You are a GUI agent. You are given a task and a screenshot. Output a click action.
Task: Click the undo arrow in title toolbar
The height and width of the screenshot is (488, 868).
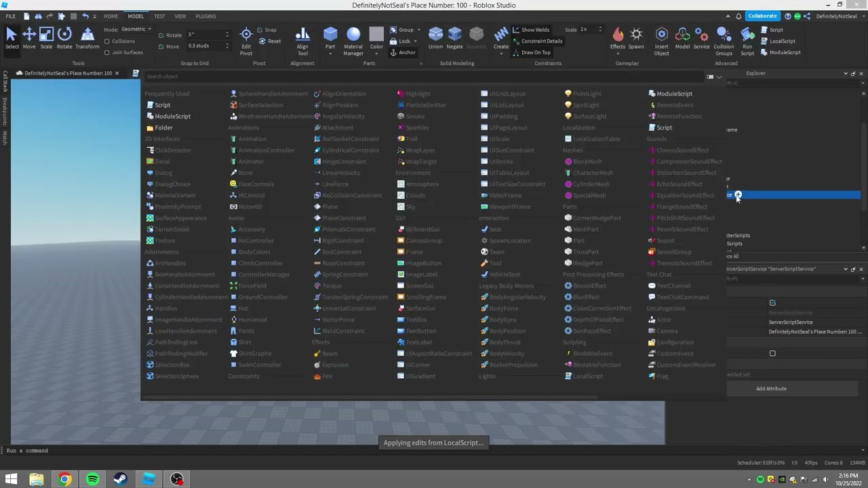(x=85, y=16)
